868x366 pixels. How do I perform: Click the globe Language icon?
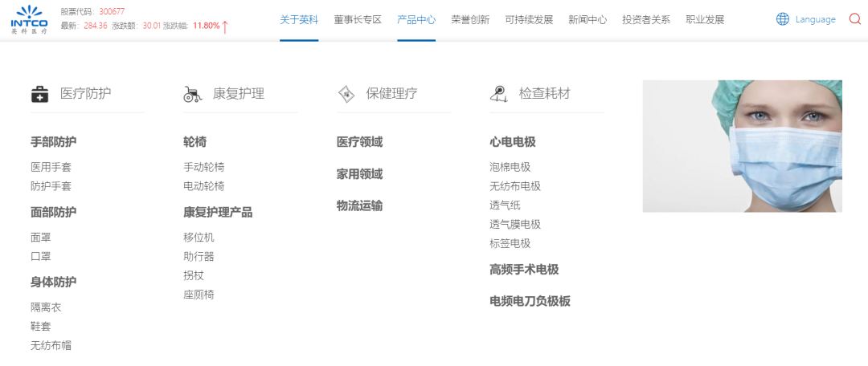[782, 19]
